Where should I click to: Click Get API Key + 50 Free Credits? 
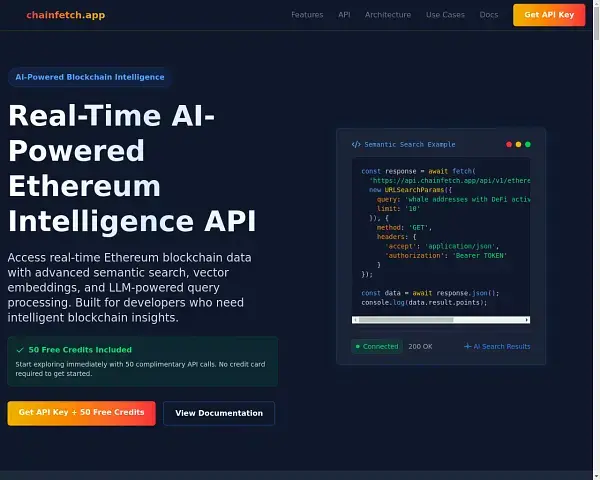pos(81,413)
